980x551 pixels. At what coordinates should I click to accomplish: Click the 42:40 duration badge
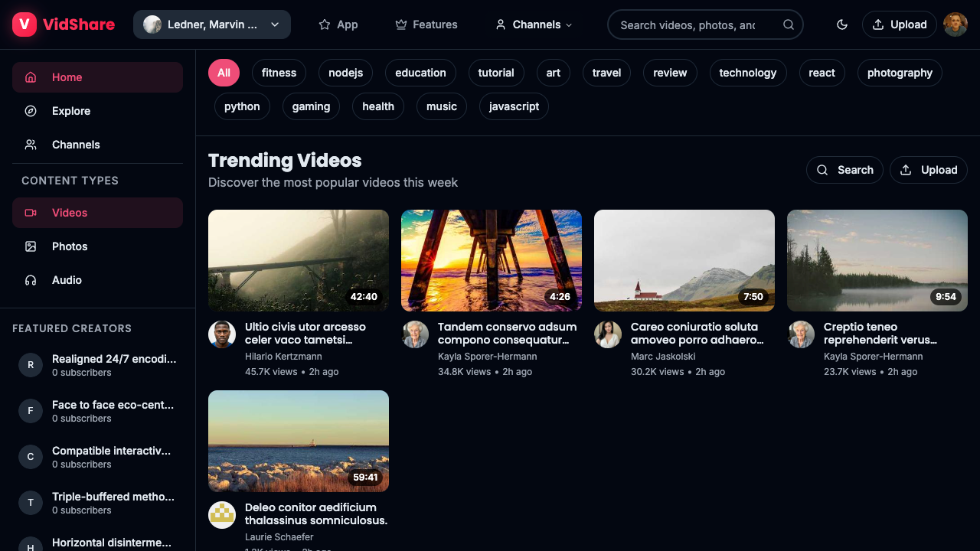(x=364, y=297)
